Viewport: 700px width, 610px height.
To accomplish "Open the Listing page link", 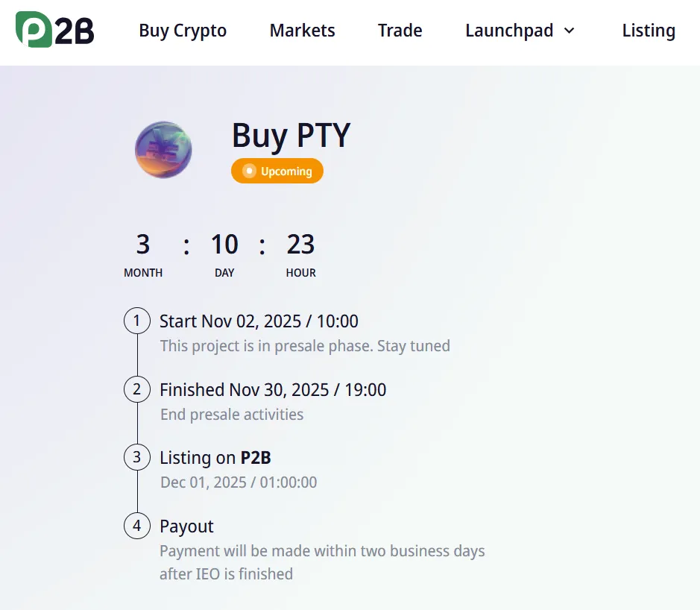I will [649, 31].
